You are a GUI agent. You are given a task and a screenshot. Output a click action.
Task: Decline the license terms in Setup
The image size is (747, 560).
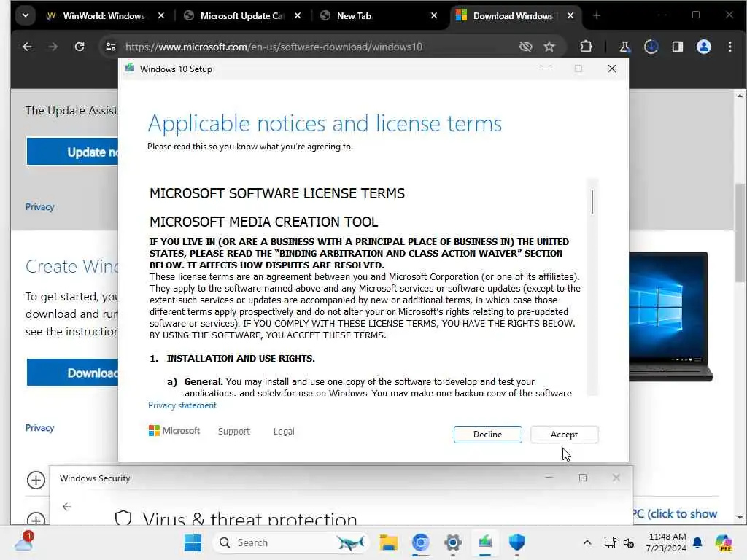pyautogui.click(x=487, y=435)
